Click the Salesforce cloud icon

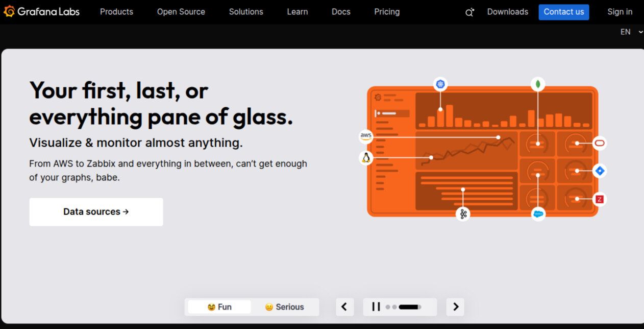(538, 214)
